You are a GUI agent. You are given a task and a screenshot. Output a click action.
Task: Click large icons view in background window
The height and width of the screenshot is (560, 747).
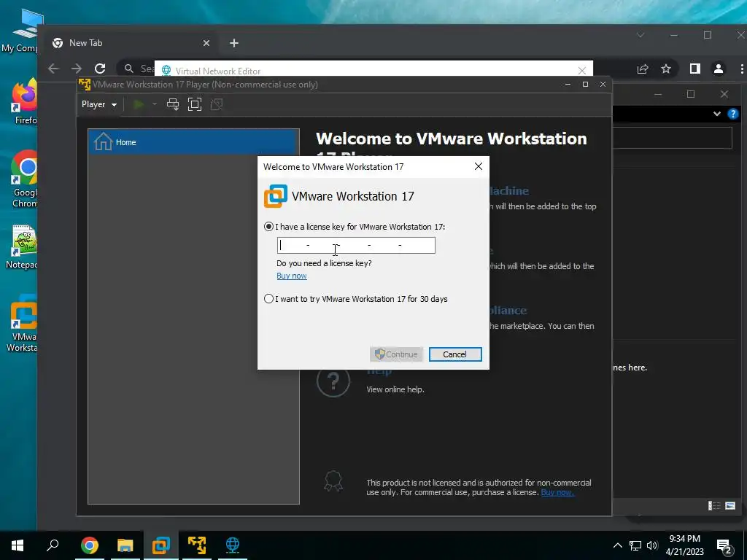[x=729, y=506]
